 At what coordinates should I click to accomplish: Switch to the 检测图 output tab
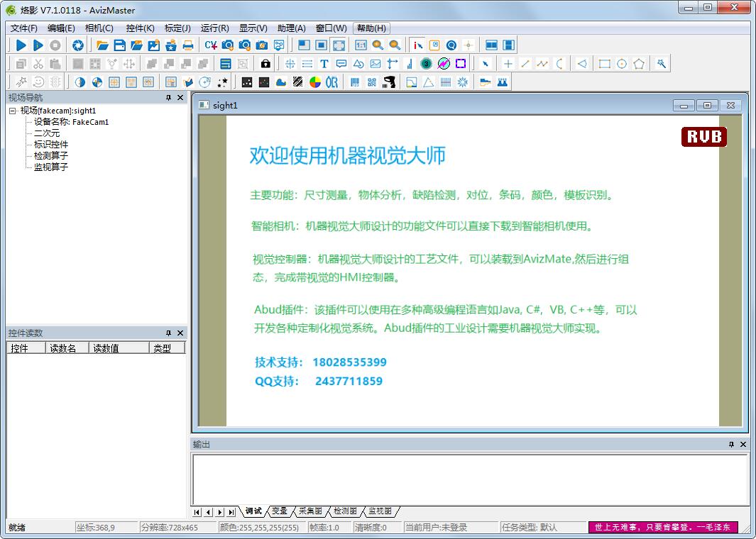[x=345, y=511]
